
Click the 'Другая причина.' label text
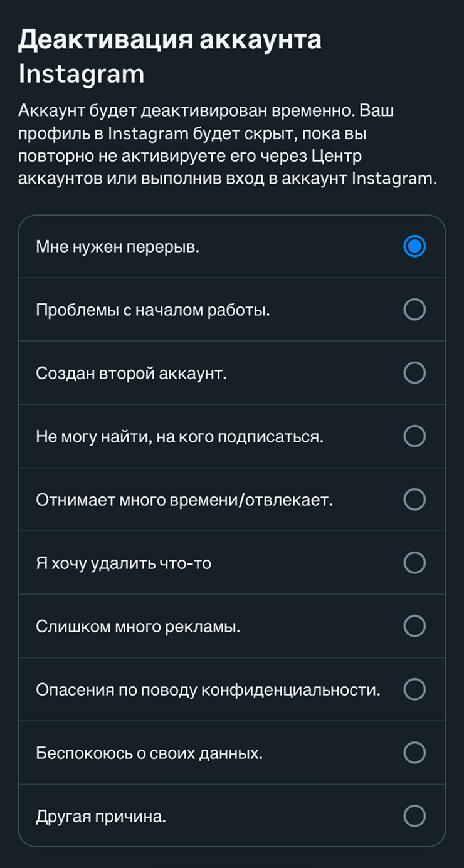(x=101, y=817)
